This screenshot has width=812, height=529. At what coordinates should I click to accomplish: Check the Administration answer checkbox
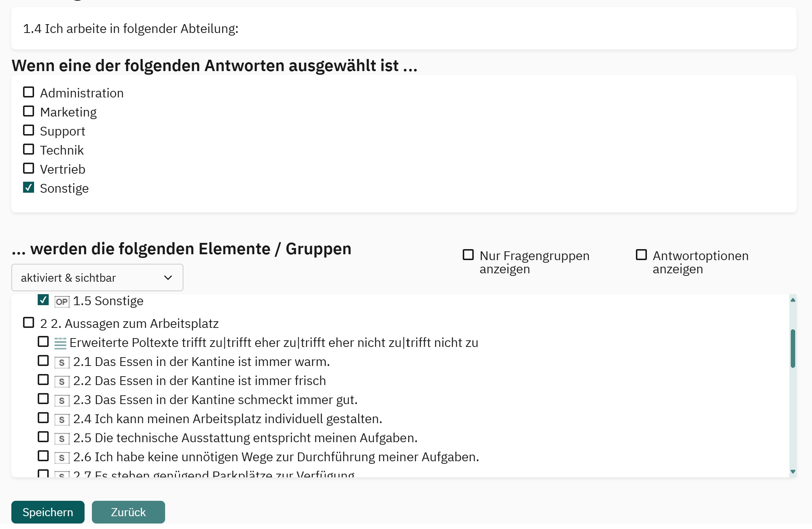(29, 92)
